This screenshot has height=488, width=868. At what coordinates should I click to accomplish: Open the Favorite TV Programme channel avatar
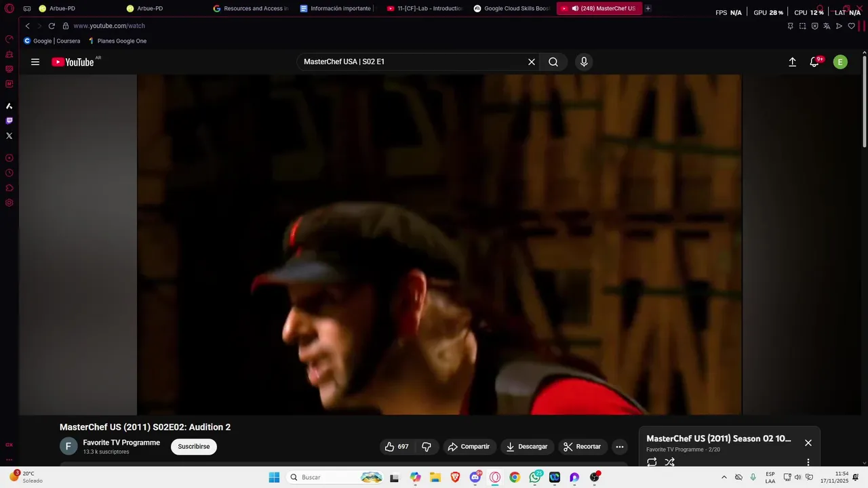coord(68,446)
